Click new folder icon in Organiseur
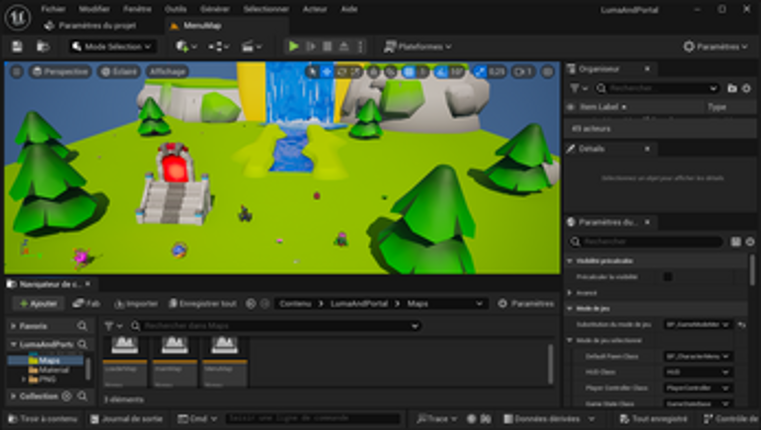Screen dimensions: 761x430 [x=732, y=88]
